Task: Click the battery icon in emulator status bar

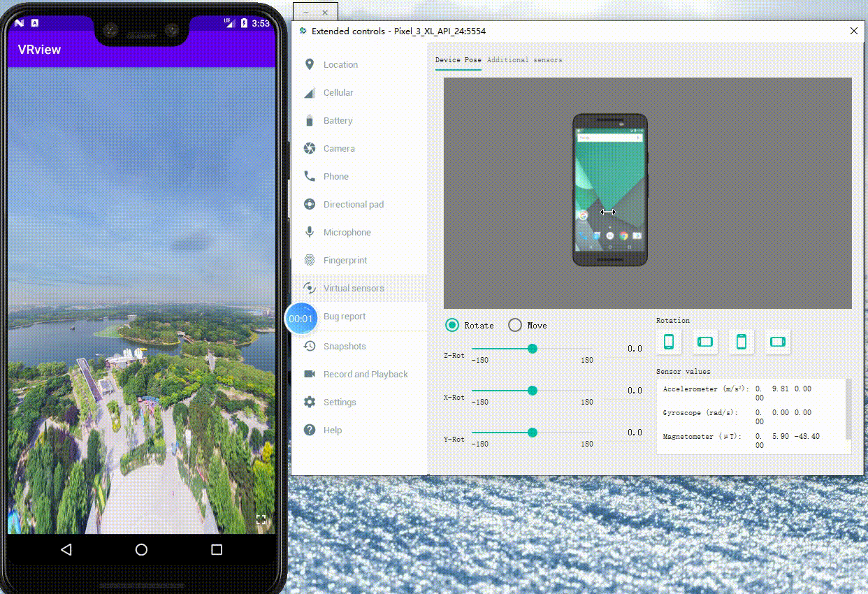Action: 244,23
